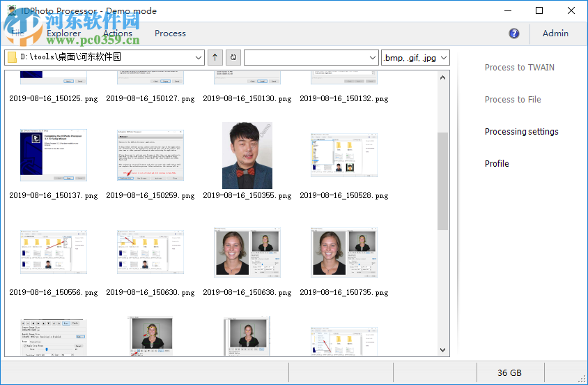Click file name 2019-08-16_150132.png

[x=343, y=98]
